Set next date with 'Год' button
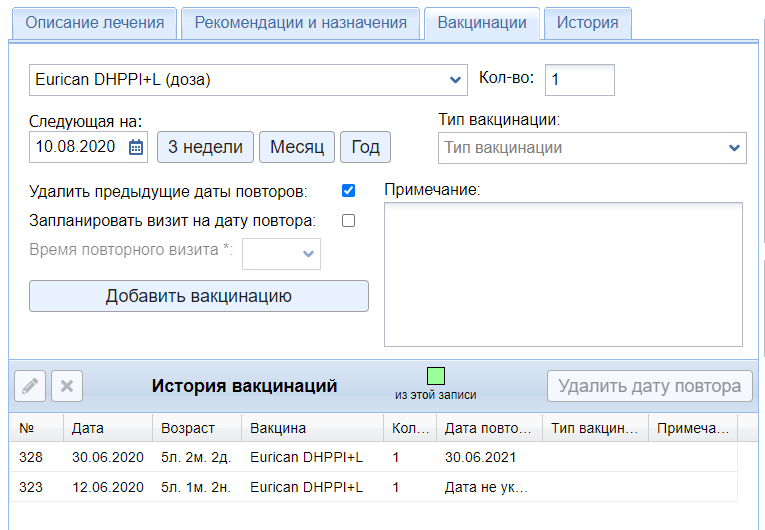The height and width of the screenshot is (530, 765). point(365,147)
